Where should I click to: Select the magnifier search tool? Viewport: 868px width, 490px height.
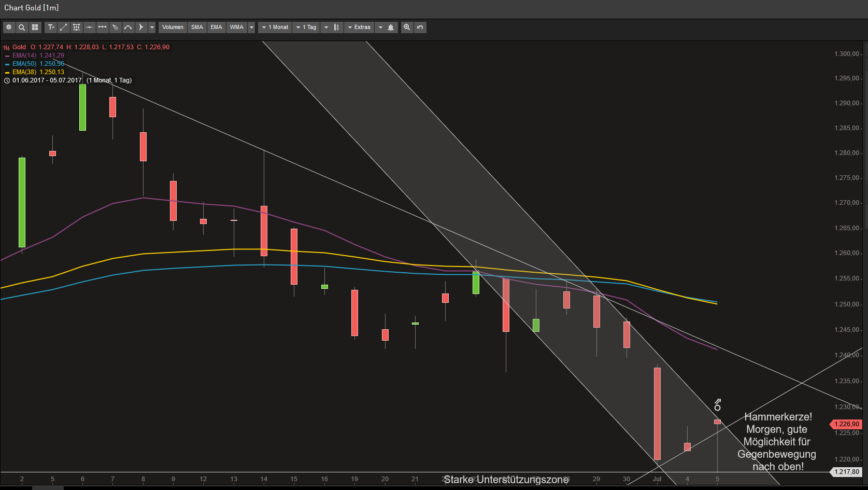pyautogui.click(x=22, y=27)
